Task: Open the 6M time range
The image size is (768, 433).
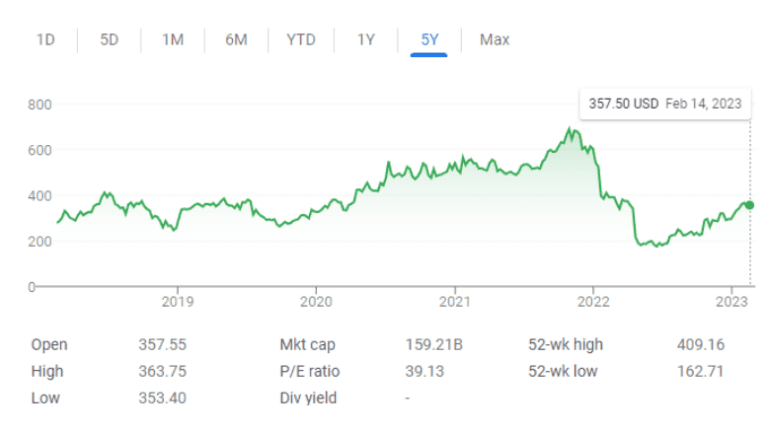Action: tap(236, 40)
